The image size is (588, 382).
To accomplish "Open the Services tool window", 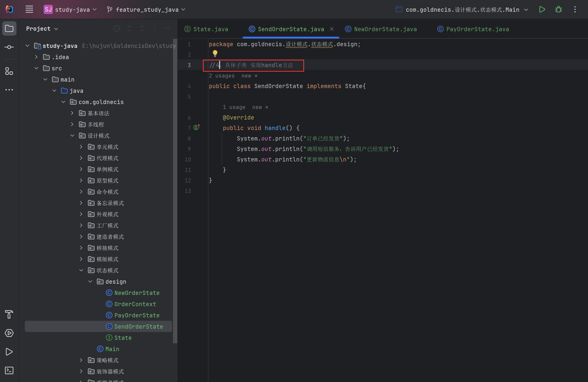I will pyautogui.click(x=9, y=333).
